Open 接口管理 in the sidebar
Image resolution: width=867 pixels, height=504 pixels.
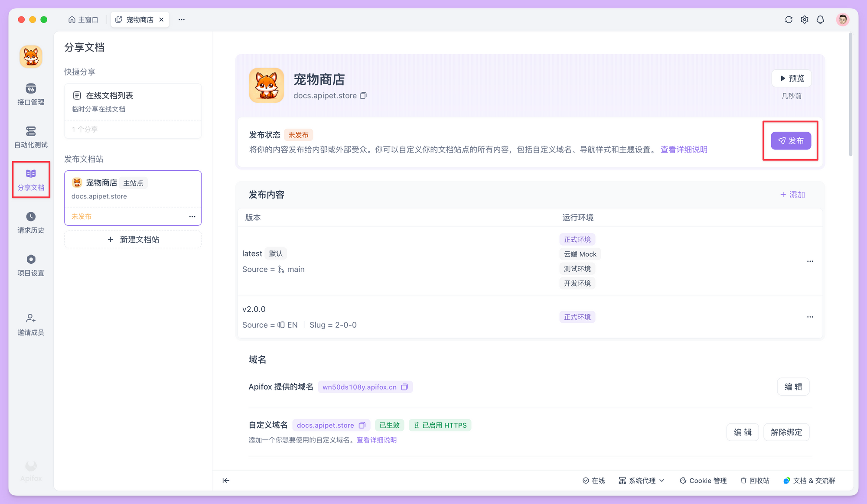point(31,94)
